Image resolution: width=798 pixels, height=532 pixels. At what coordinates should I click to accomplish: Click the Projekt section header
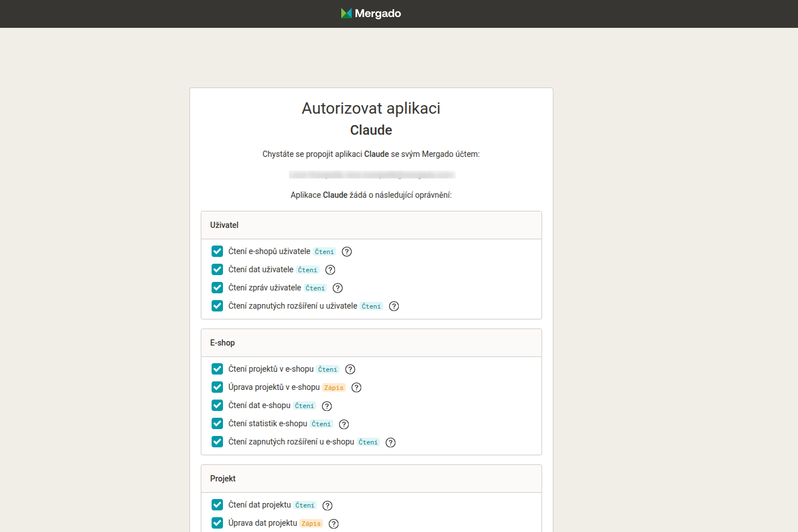[x=371, y=479]
